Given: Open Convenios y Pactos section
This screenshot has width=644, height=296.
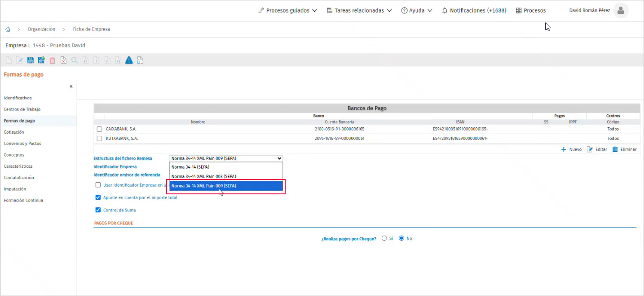Looking at the screenshot, I should pyautogui.click(x=22, y=144).
